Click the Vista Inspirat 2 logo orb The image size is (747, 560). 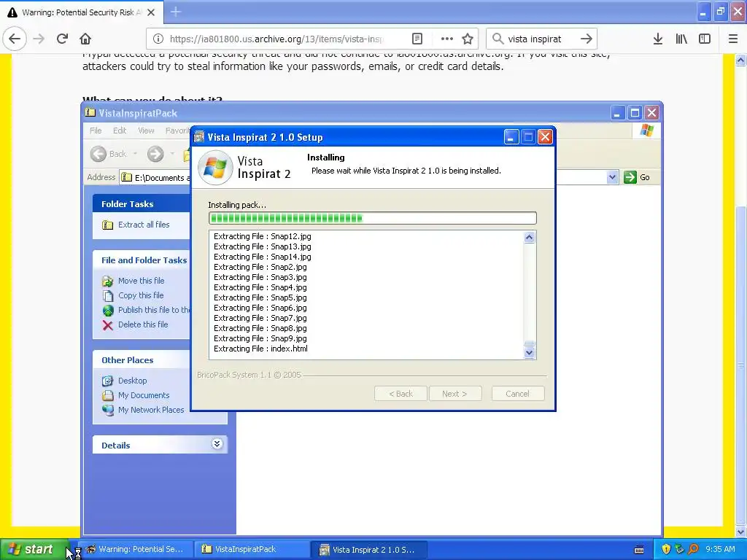point(215,168)
